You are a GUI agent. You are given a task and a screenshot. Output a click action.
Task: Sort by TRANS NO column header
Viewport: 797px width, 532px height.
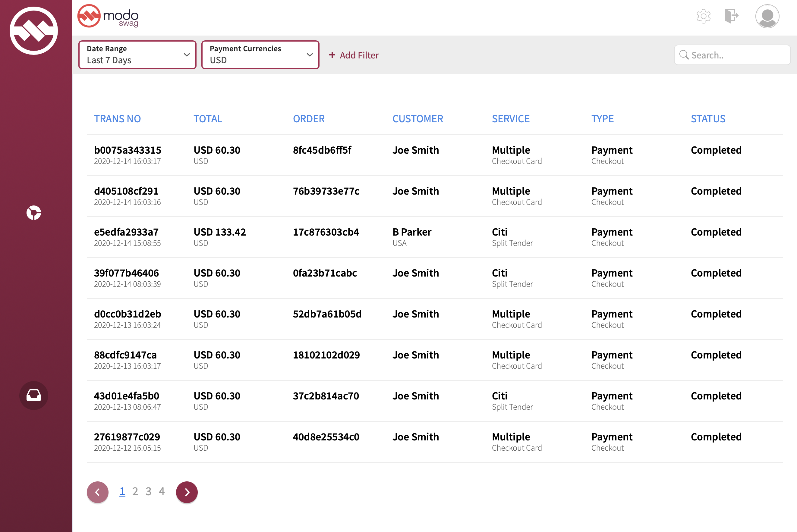117,119
